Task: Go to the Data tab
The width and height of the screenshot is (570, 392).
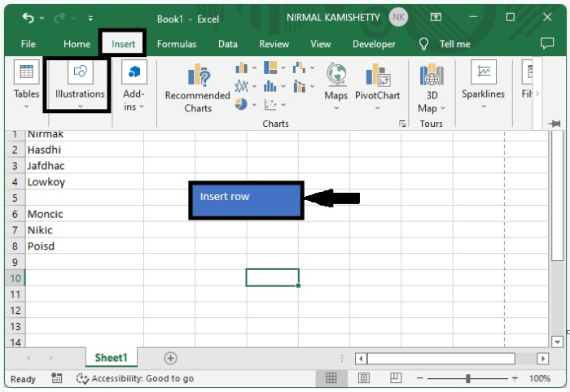Action: [x=227, y=44]
